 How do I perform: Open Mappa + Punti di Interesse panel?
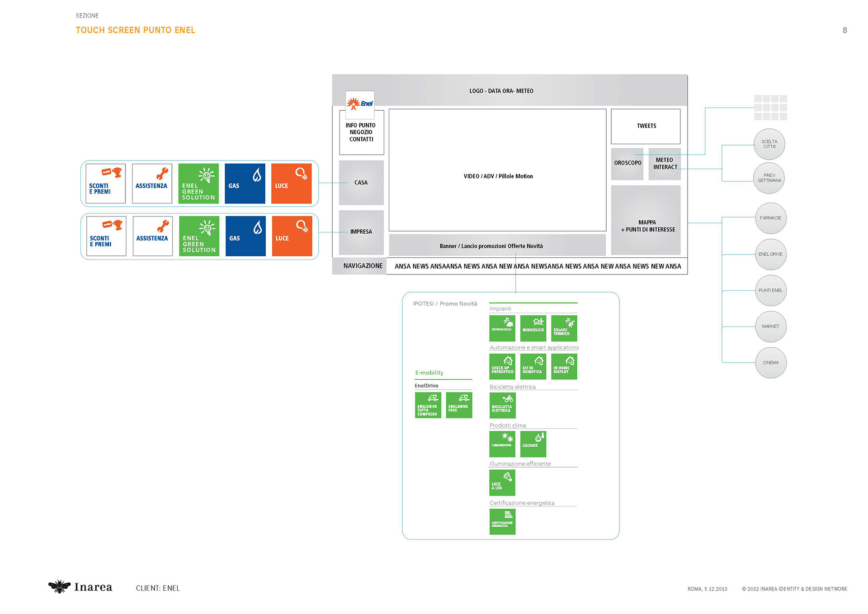click(x=646, y=221)
